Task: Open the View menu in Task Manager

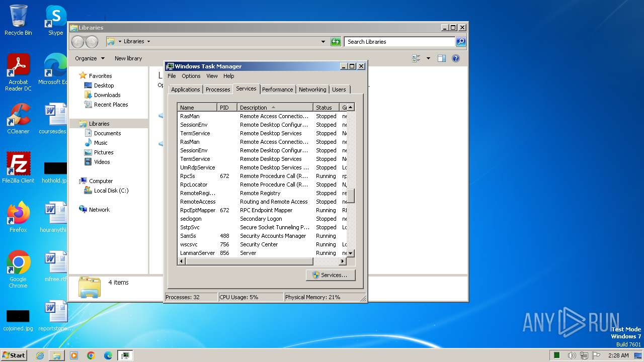Action: [x=212, y=76]
